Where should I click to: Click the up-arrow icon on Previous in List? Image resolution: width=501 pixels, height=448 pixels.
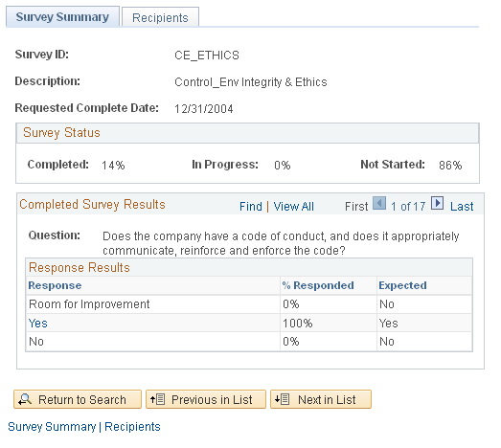tap(157, 399)
